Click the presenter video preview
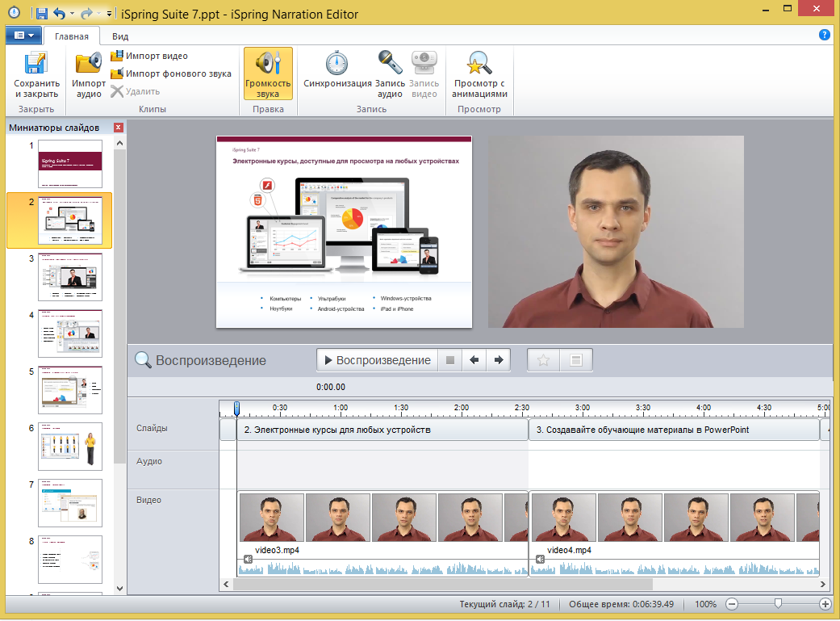Viewport: 840px width, 621px height. tap(616, 232)
